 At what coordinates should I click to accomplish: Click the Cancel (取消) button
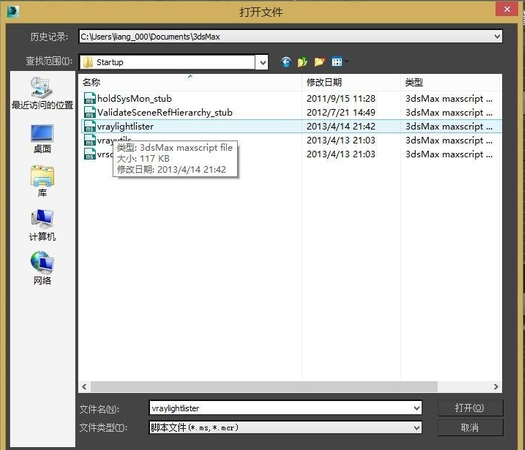click(x=470, y=428)
